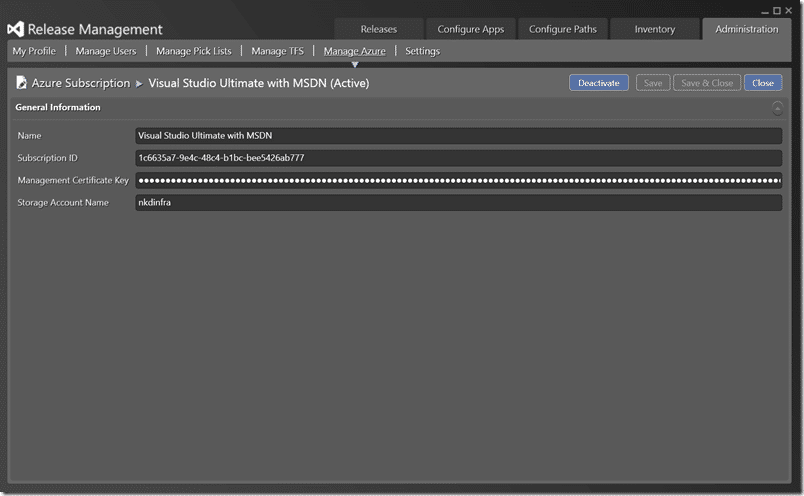Minimize the Release Management window

[x=765, y=11]
